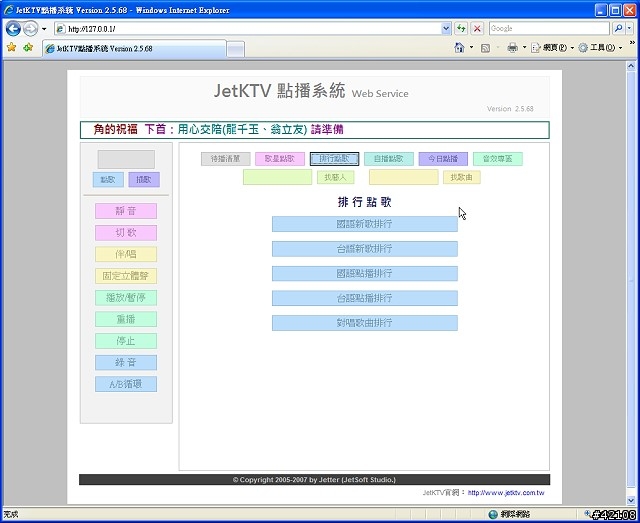Open the 音效專區 tab

498,159
